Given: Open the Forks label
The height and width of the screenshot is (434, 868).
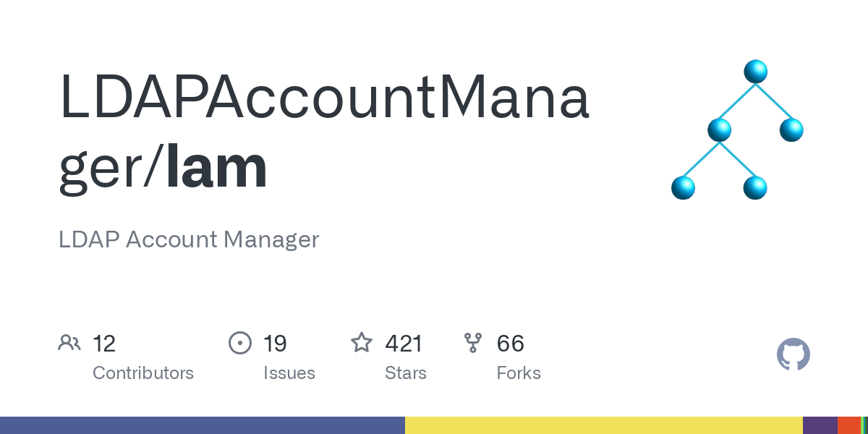Looking at the screenshot, I should click(x=519, y=373).
